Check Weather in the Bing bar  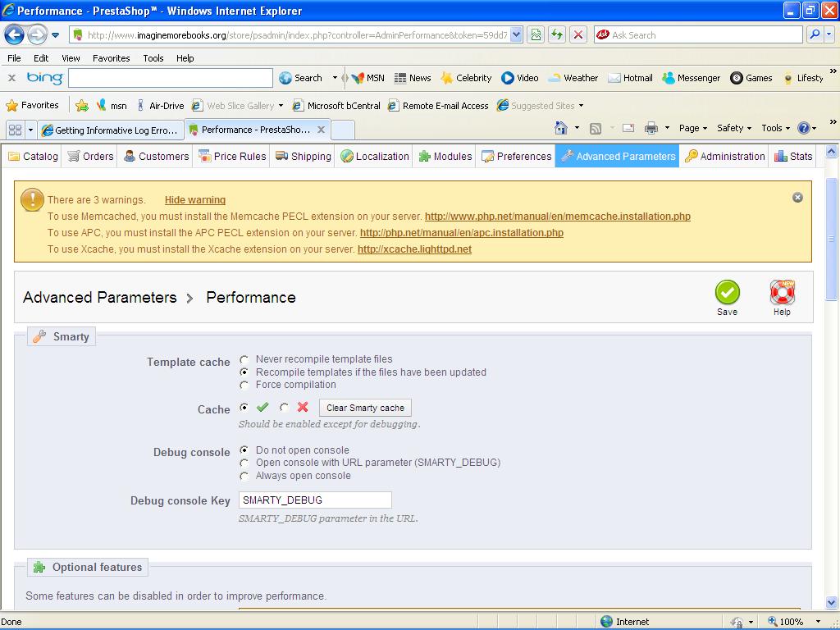point(573,78)
